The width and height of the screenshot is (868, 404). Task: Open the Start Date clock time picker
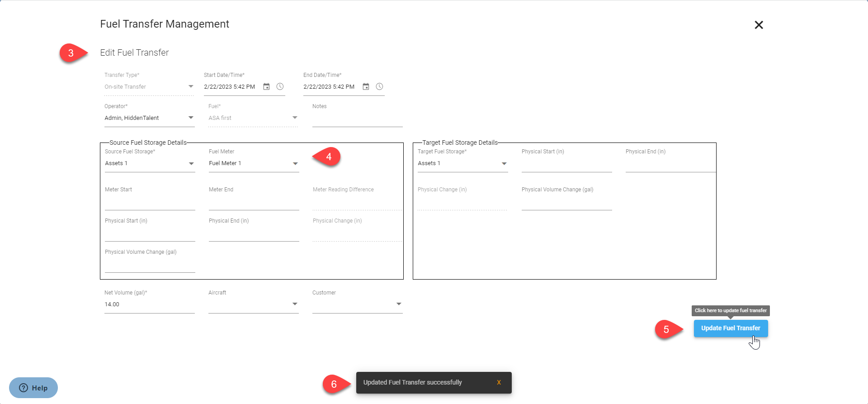[x=280, y=86]
